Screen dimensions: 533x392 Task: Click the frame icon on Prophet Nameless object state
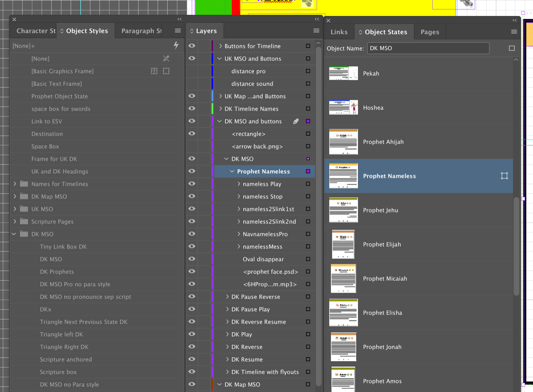click(x=504, y=176)
